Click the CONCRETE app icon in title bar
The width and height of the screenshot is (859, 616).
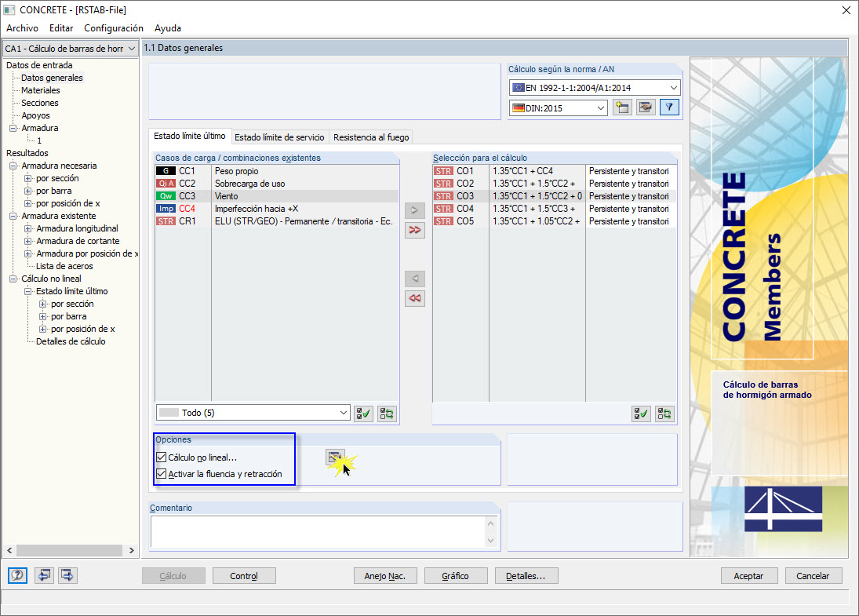coord(9,10)
